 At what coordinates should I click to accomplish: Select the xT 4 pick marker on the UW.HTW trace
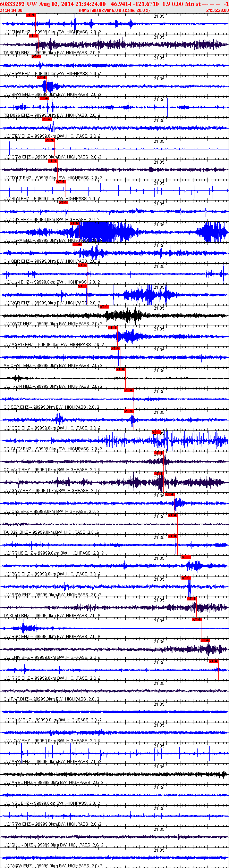pos(36,57)
